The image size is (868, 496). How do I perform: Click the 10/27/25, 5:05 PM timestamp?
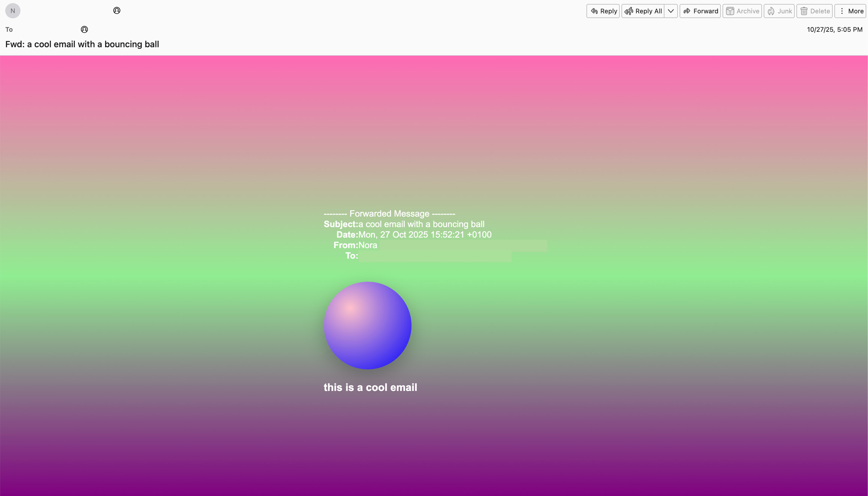click(x=834, y=30)
